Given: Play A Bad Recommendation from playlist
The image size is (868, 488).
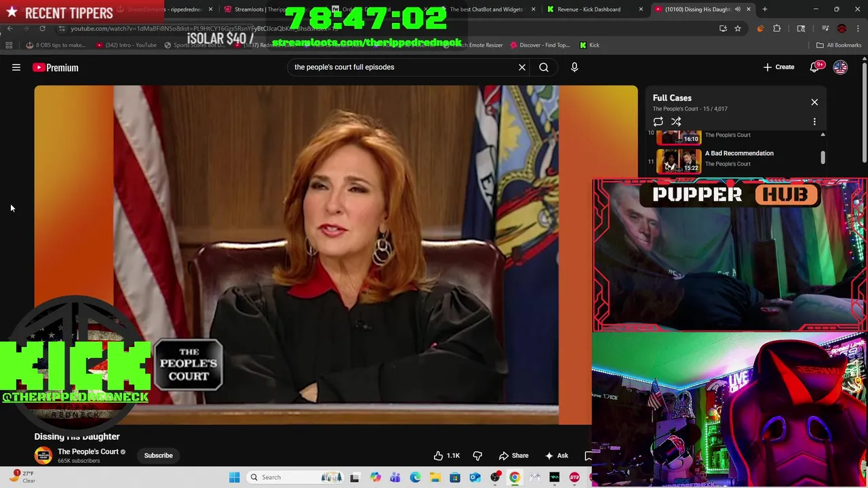Looking at the screenshot, I should pyautogui.click(x=739, y=153).
